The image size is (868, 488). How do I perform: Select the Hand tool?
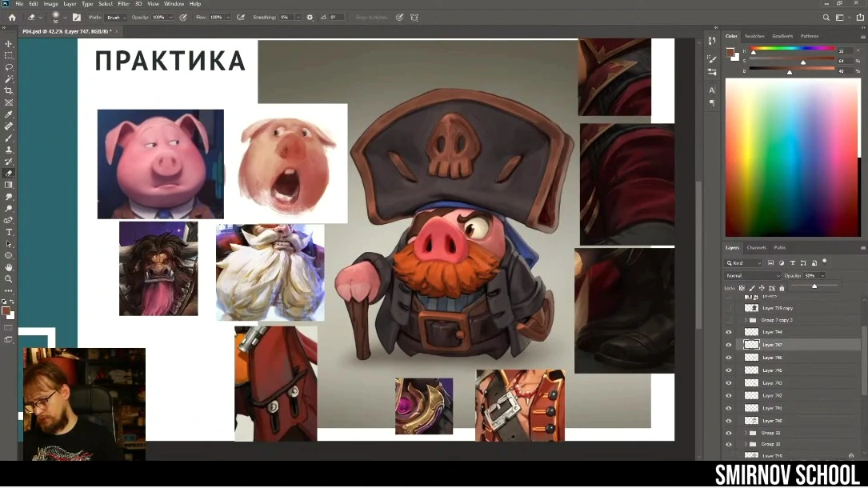click(9, 266)
